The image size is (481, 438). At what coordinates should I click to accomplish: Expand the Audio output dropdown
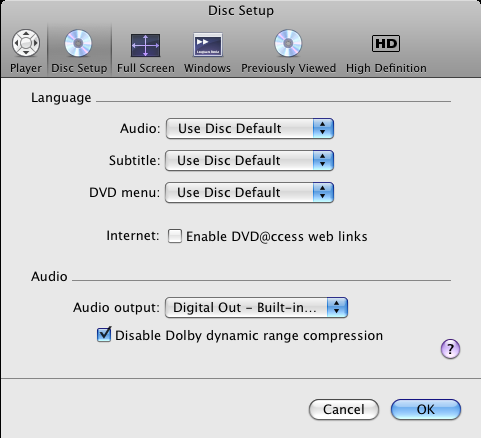(x=256, y=307)
